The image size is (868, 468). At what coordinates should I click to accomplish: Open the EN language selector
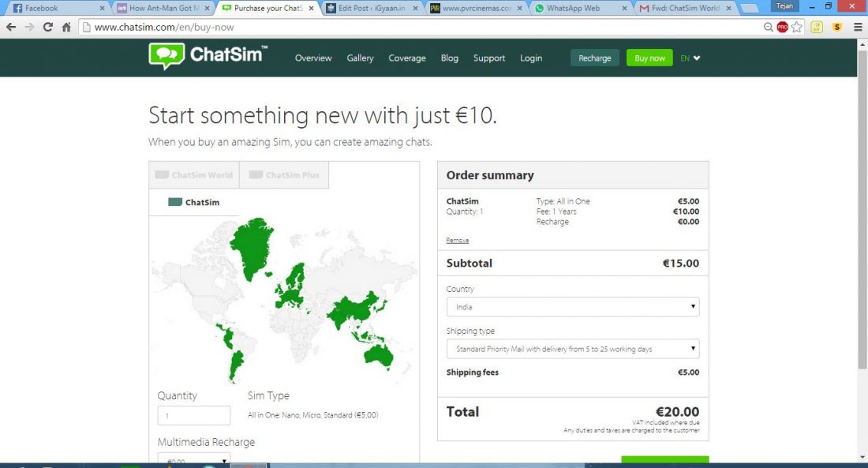[690, 58]
